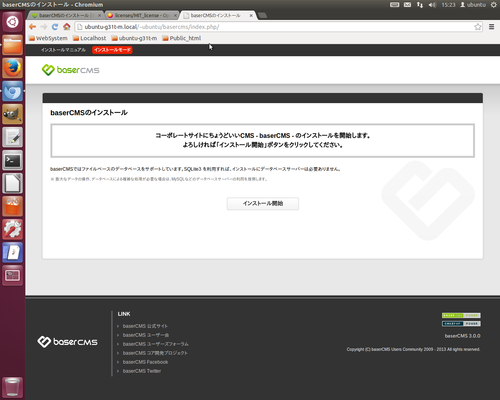Open Ubuntu Dash launcher icon
Screen dimensions: 500x400
tap(13, 22)
